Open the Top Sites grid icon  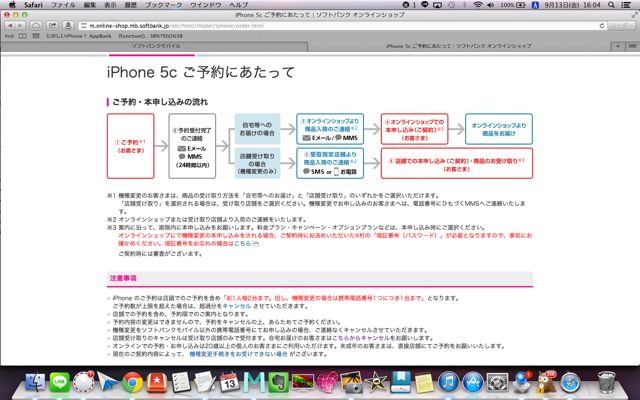point(36,36)
